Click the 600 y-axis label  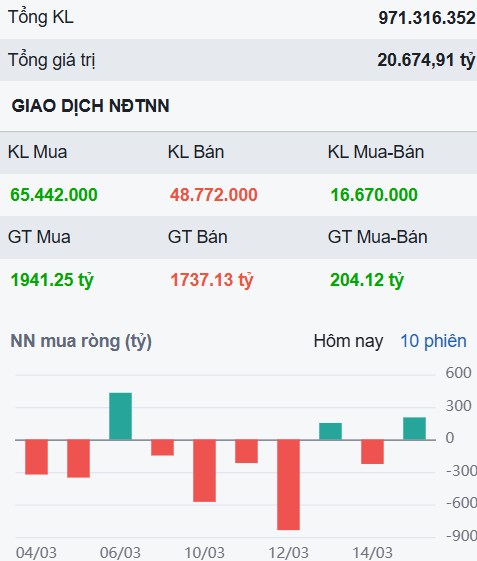(x=458, y=373)
